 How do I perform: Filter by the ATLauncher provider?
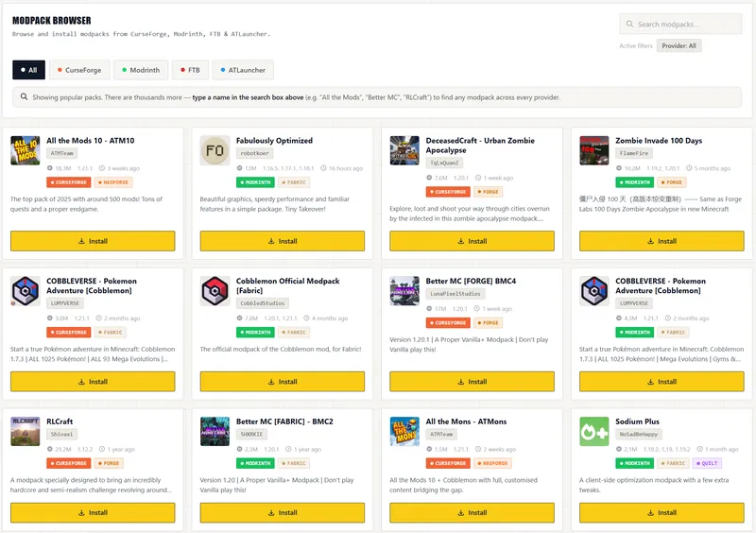pyautogui.click(x=243, y=70)
